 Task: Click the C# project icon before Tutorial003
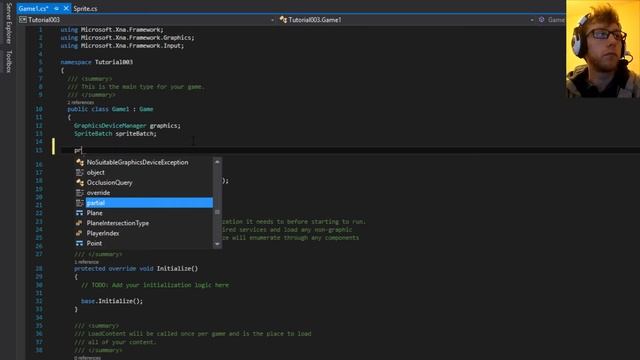[23, 20]
